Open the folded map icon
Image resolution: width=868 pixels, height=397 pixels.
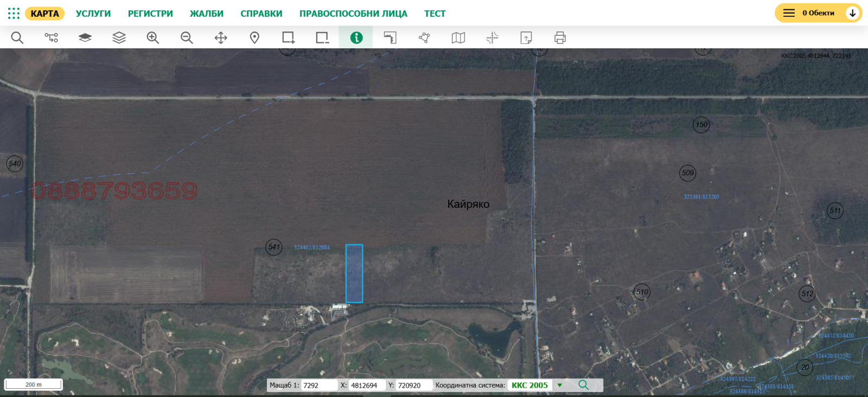click(x=458, y=37)
